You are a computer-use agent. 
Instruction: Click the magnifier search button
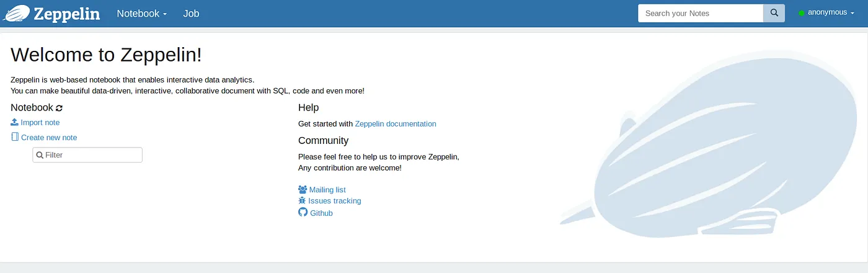[x=774, y=13]
